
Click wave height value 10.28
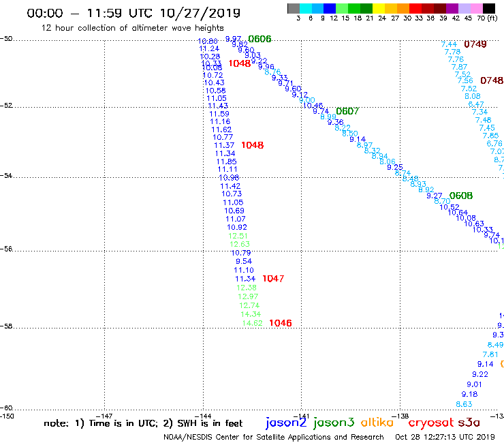(210, 57)
